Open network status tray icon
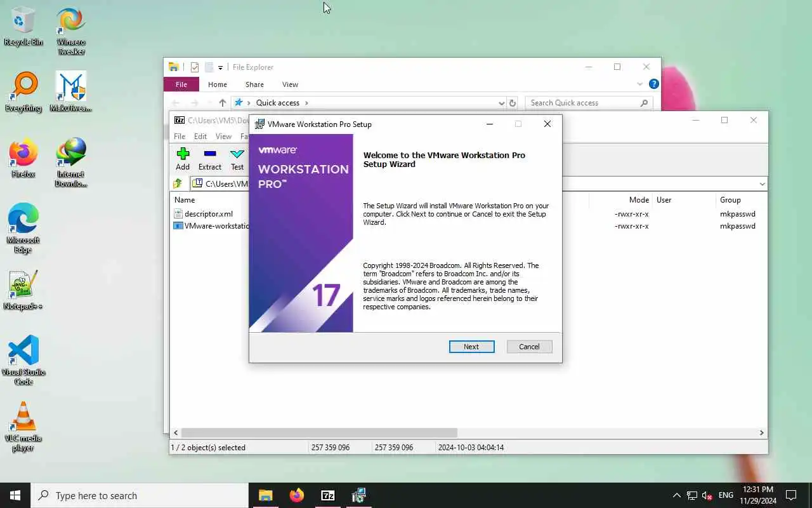 pyautogui.click(x=692, y=495)
